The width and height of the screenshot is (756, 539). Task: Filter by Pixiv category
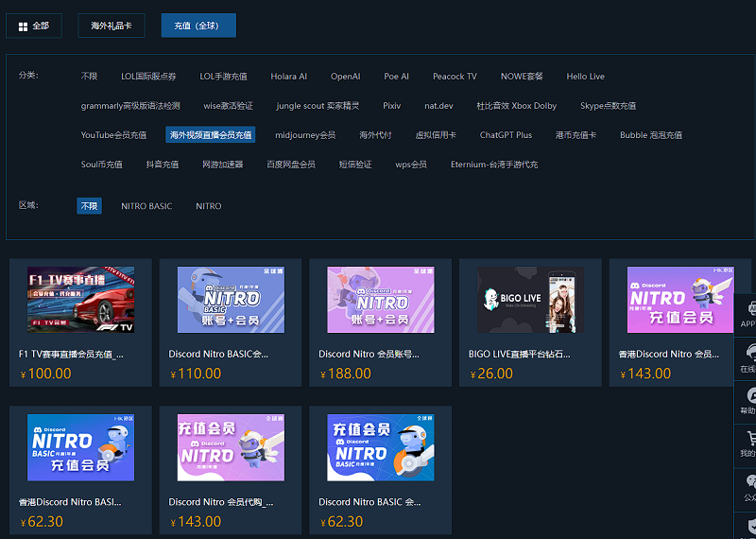point(392,106)
